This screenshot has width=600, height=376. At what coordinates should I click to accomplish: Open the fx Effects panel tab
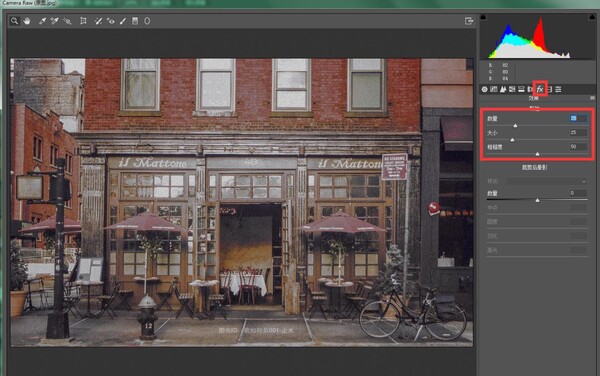(x=540, y=89)
